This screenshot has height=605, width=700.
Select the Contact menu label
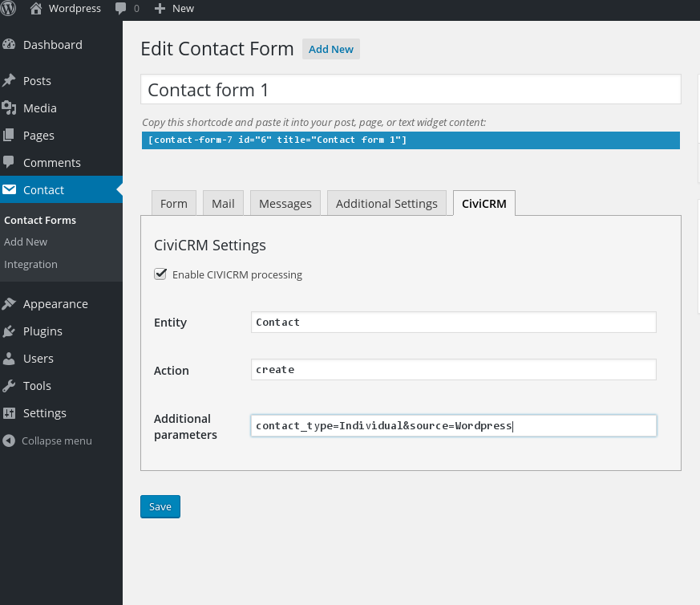tap(43, 190)
